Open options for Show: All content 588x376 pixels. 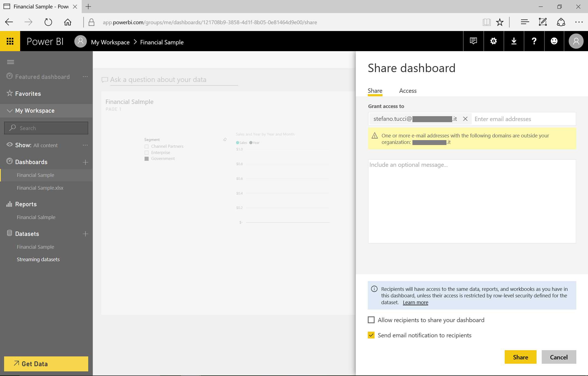click(85, 145)
